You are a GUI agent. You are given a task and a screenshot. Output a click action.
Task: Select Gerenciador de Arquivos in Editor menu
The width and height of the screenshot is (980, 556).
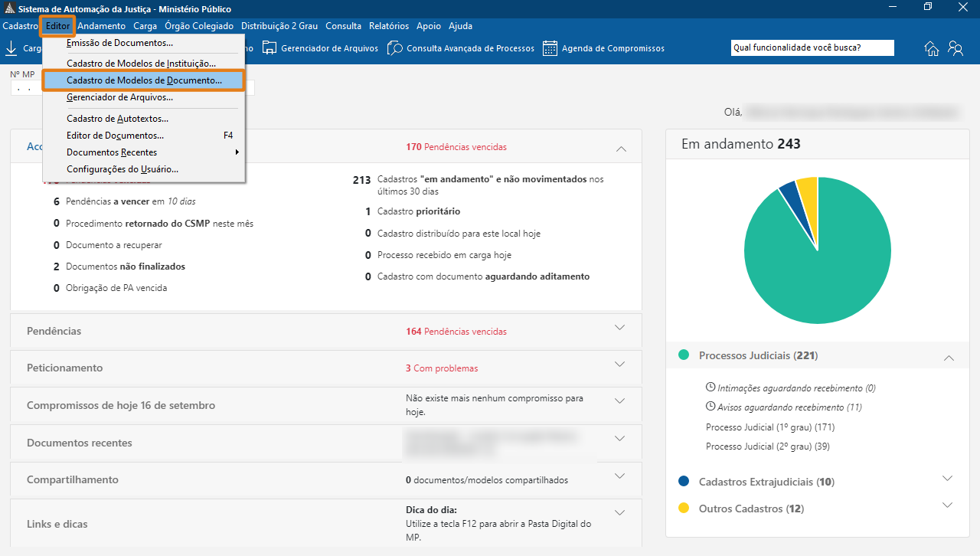[x=144, y=97]
